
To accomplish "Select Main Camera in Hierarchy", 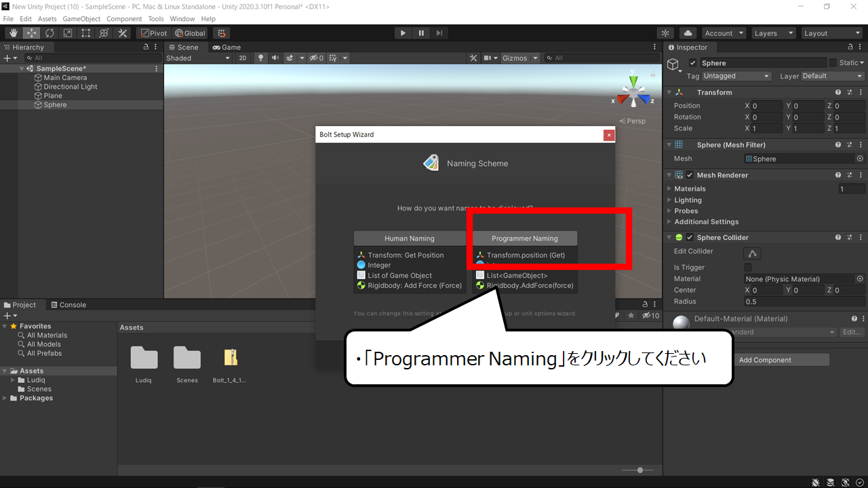I will tap(65, 78).
